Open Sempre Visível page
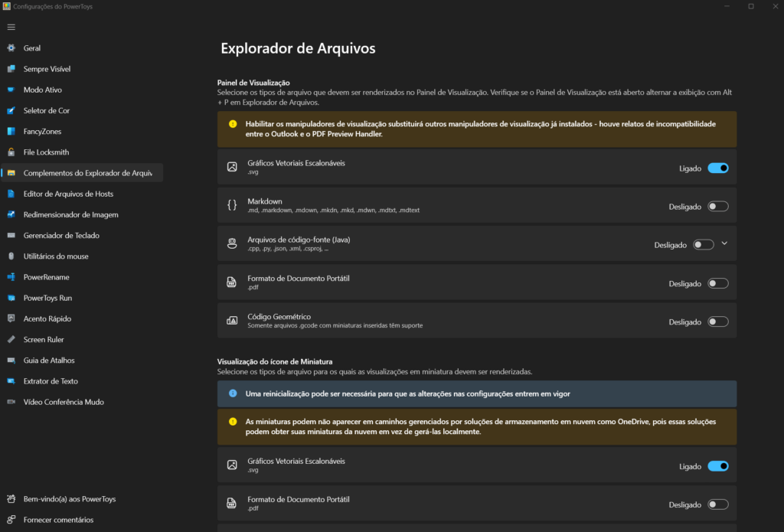This screenshot has height=532, width=784. pyautogui.click(x=47, y=69)
